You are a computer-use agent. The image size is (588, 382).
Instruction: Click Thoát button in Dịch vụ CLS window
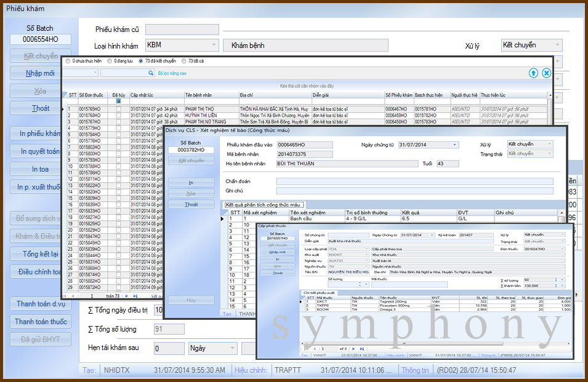point(191,204)
